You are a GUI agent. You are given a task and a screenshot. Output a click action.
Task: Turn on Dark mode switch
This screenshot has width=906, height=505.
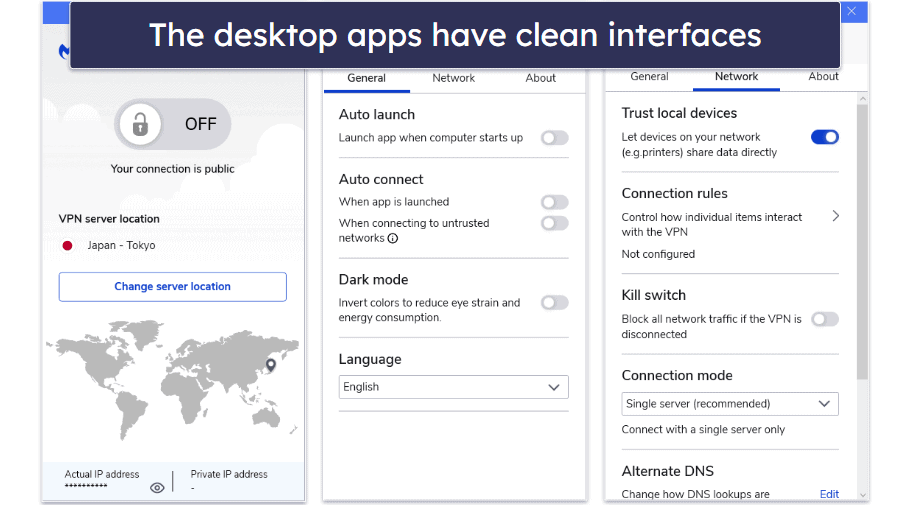tap(555, 302)
